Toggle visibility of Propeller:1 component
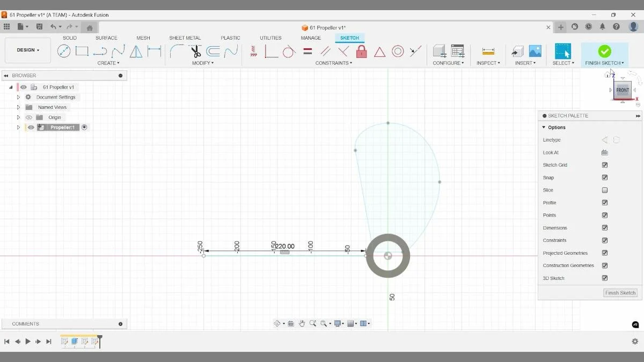Screen dimensions: 644x362 click(x=31, y=127)
